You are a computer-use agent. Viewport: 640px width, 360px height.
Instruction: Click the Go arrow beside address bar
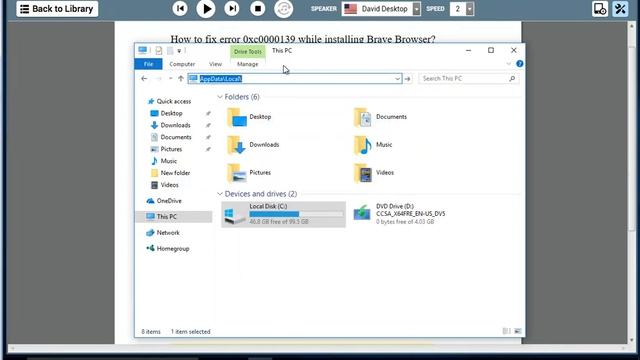(x=407, y=79)
